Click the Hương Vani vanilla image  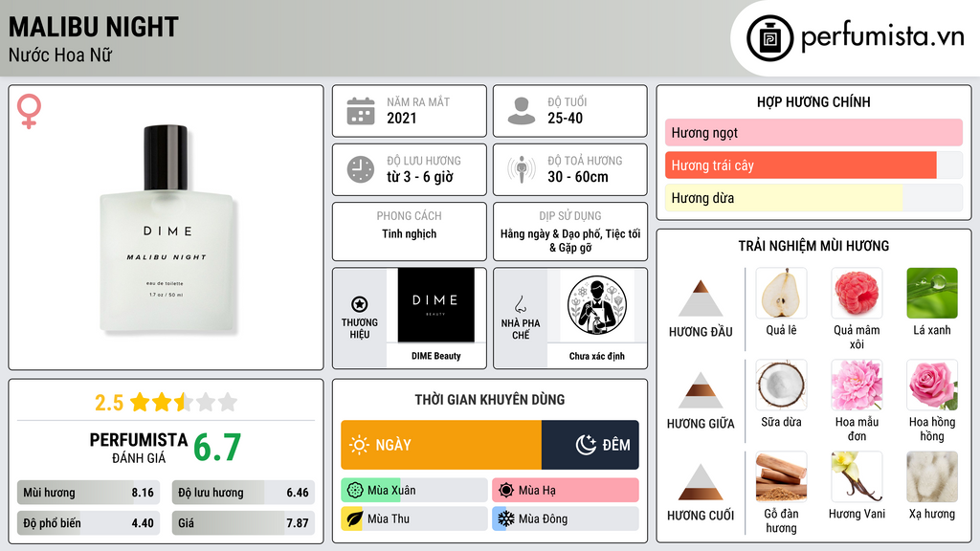coord(857,476)
